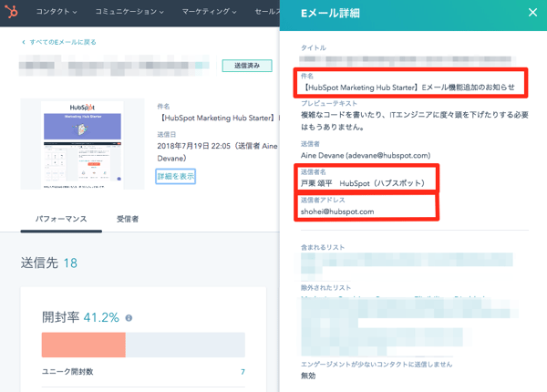This screenshot has width=547, height=392.
Task: Click the 送信先 count 18
Action: pos(70,263)
